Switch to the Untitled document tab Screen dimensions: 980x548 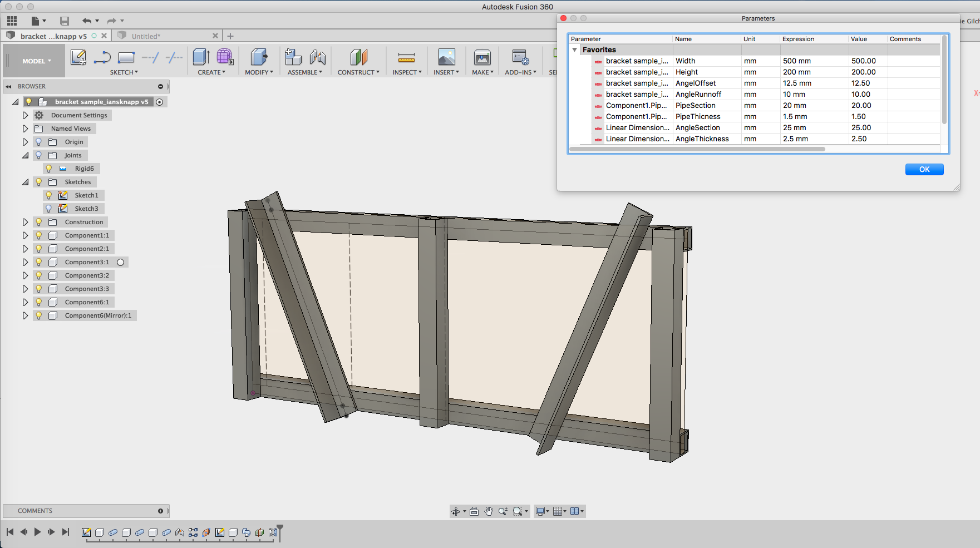click(x=147, y=36)
